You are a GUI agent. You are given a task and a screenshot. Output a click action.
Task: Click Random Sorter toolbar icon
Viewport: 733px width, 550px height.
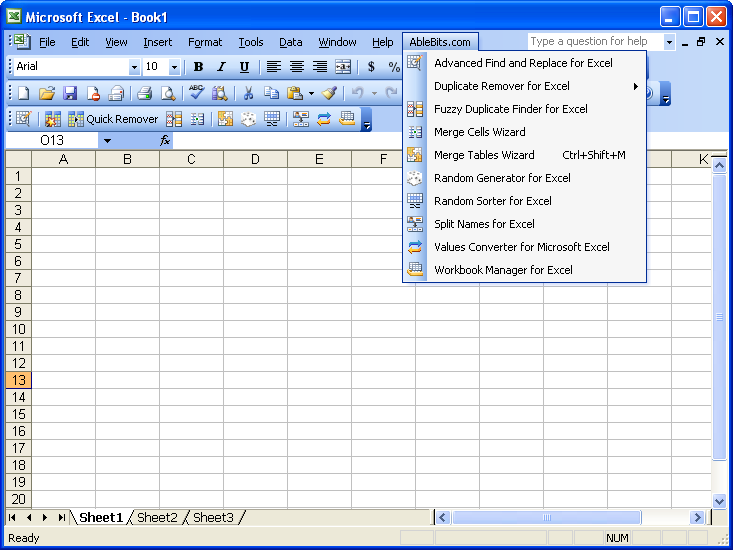click(x=272, y=119)
